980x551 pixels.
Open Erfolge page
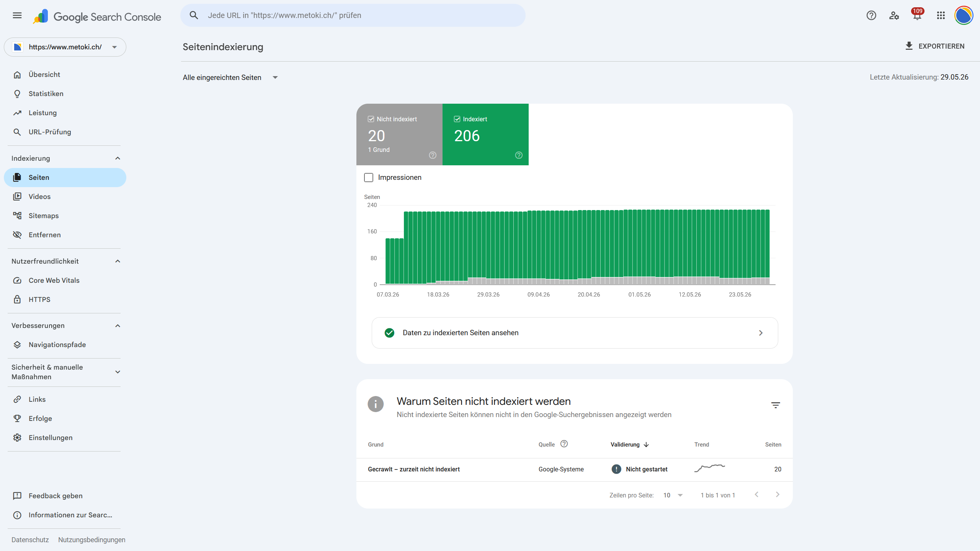tap(65, 419)
